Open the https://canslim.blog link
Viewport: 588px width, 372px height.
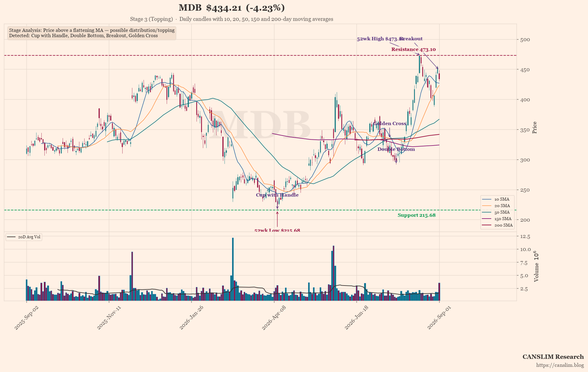coord(560,365)
